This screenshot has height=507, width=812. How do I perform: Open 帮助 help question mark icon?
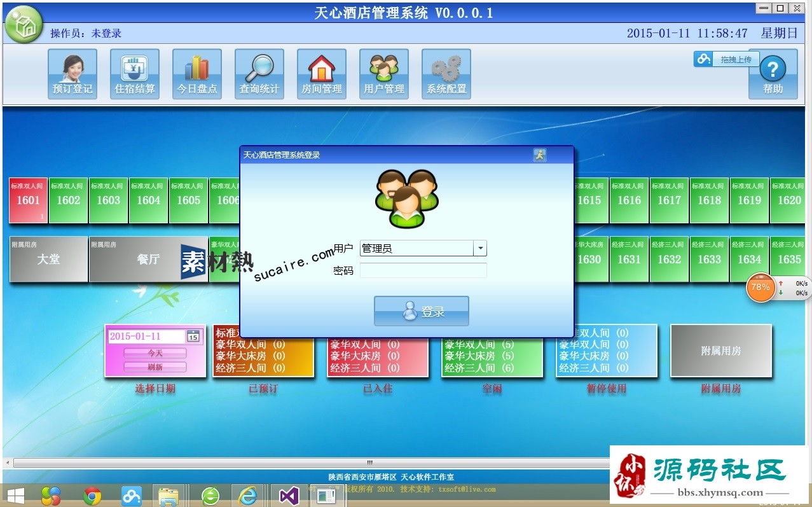[773, 74]
